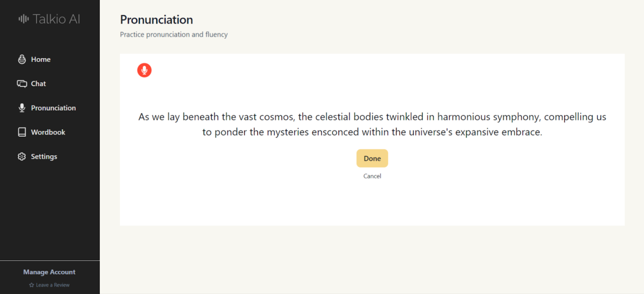The width and height of the screenshot is (644, 294).
Task: Stop recording with the red microphone button
Action: coord(144,70)
